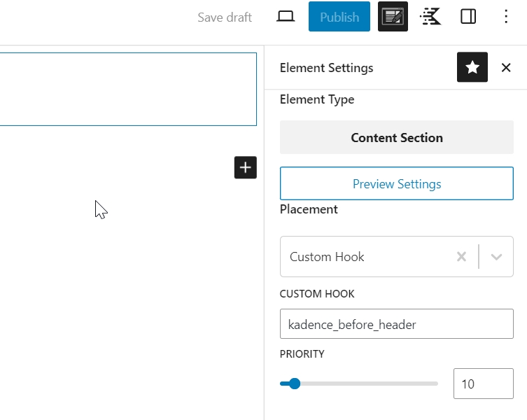Open the three-dot Options menu
The image size is (527, 420).
pyautogui.click(x=506, y=17)
